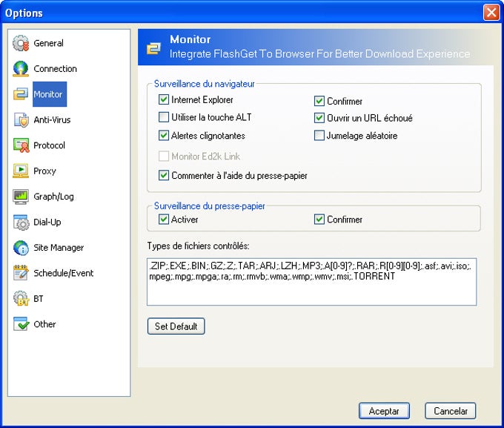
Task: Open the Proxy settings page
Action: tap(44, 171)
